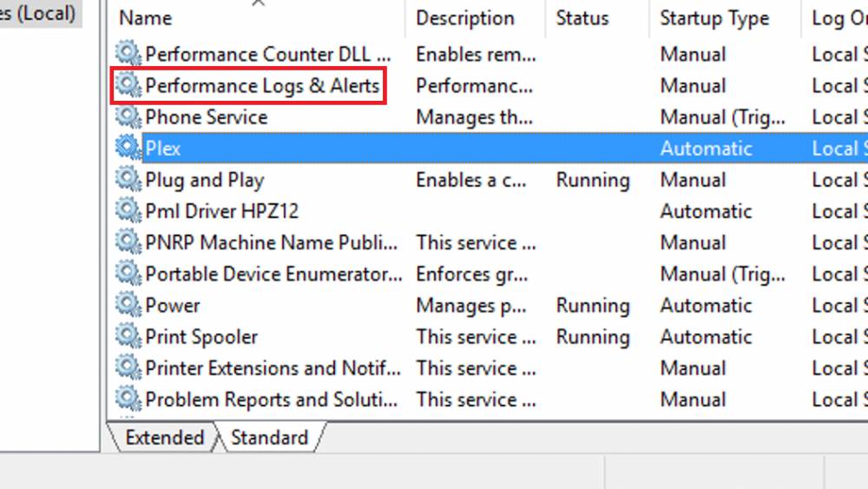Image resolution: width=868 pixels, height=489 pixels.
Task: Click gear icon beside Performance Counter DLL
Action: [x=128, y=53]
